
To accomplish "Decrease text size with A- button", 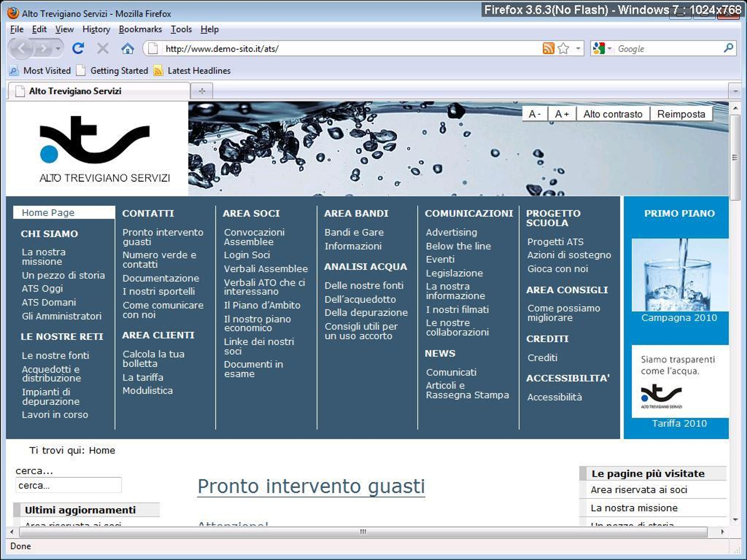I will (534, 114).
